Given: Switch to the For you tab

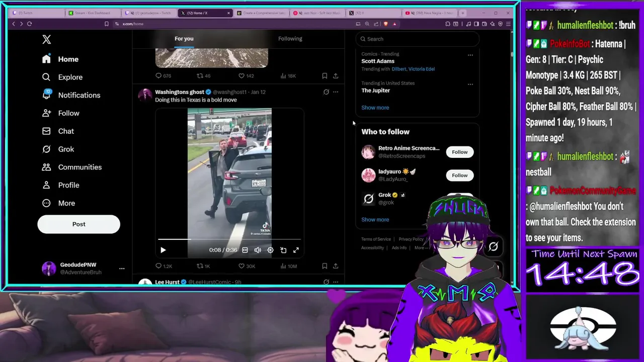Looking at the screenshot, I should (x=184, y=39).
